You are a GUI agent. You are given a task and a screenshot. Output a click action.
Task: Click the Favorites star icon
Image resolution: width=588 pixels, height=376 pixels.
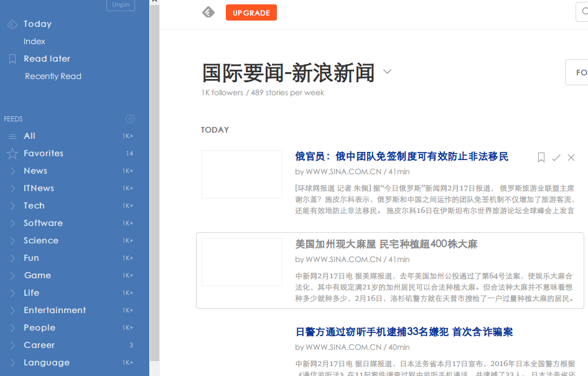pos(12,153)
